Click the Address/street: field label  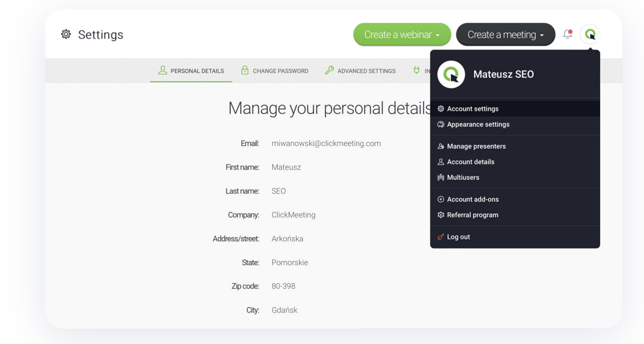pyautogui.click(x=236, y=238)
